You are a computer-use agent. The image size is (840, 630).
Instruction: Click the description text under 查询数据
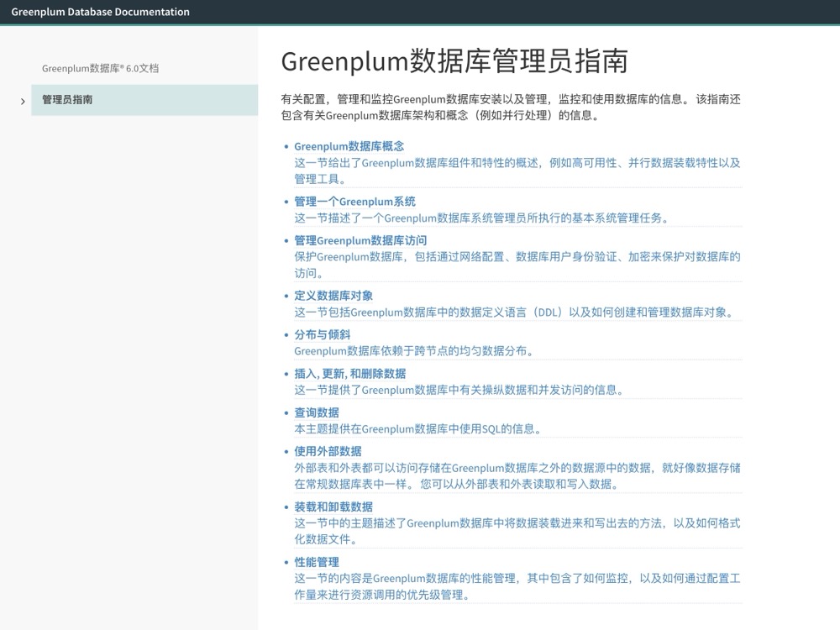[417, 429]
